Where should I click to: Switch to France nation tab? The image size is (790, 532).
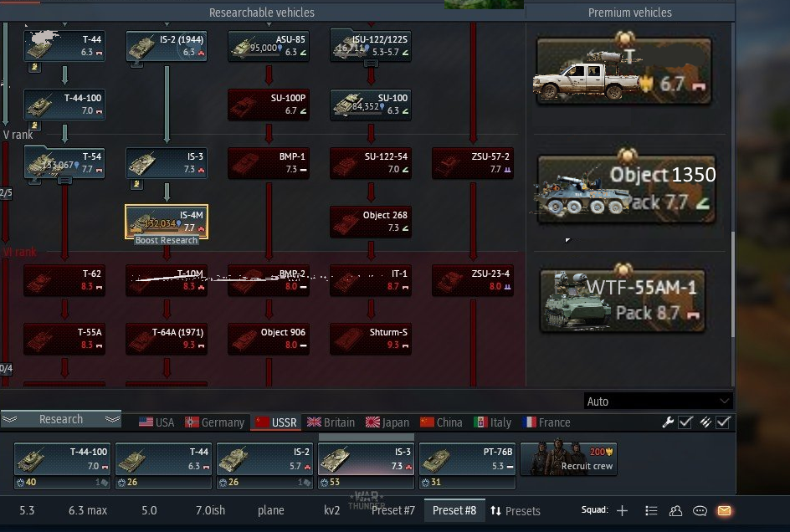pos(546,422)
